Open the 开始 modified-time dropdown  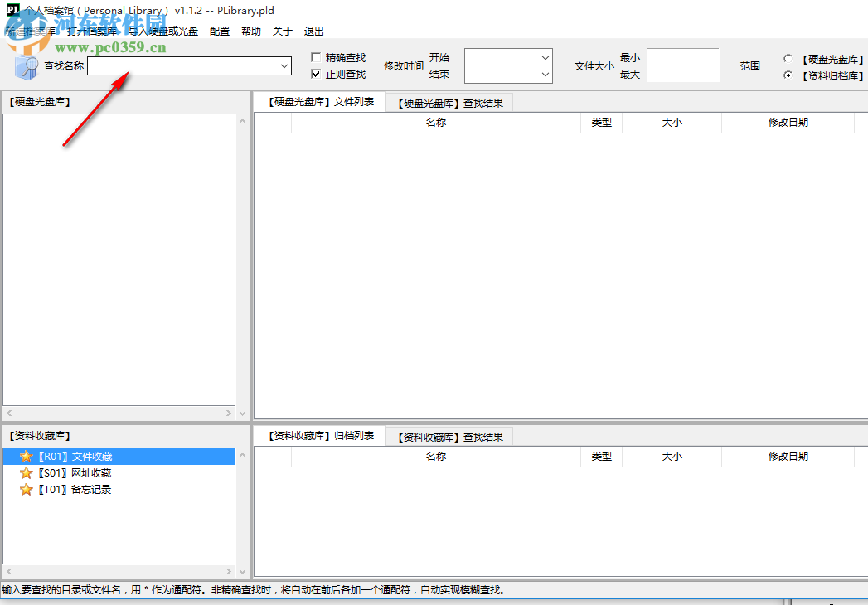click(546, 58)
